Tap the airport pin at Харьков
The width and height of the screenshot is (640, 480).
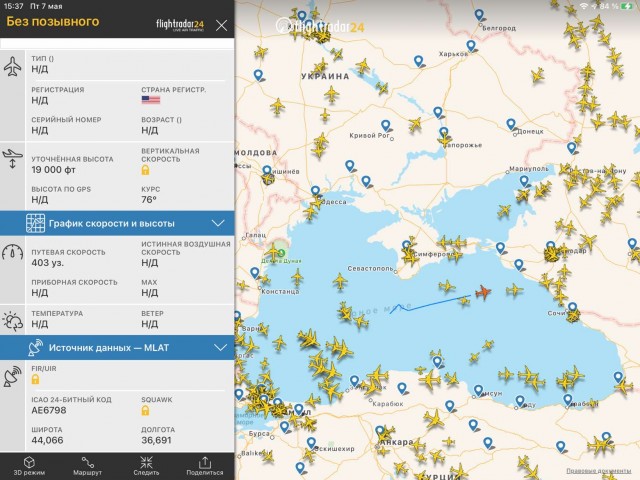coord(471,45)
